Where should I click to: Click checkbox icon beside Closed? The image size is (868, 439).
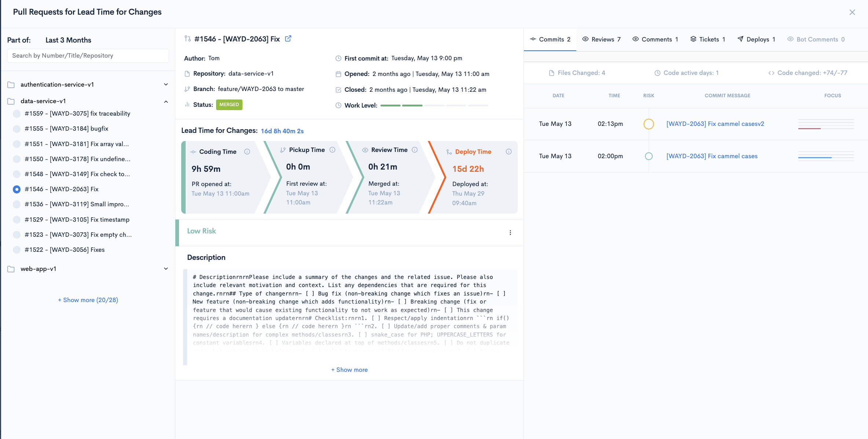click(338, 90)
